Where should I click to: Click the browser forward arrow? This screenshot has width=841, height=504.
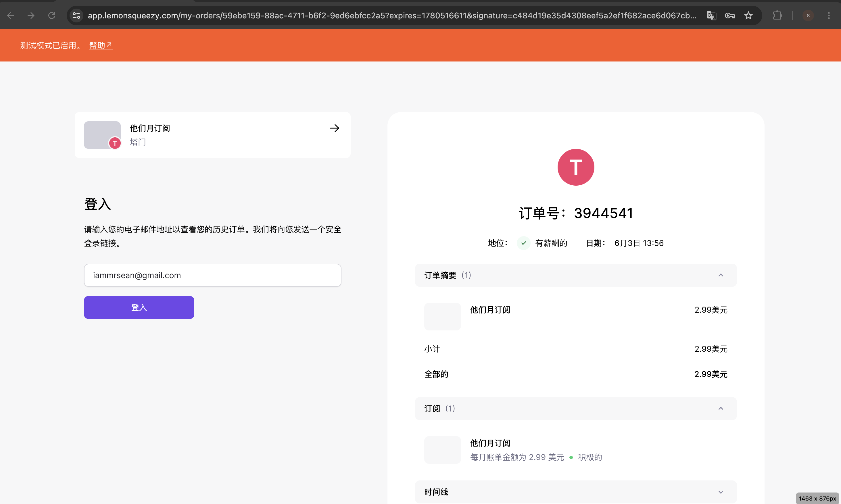tap(31, 15)
